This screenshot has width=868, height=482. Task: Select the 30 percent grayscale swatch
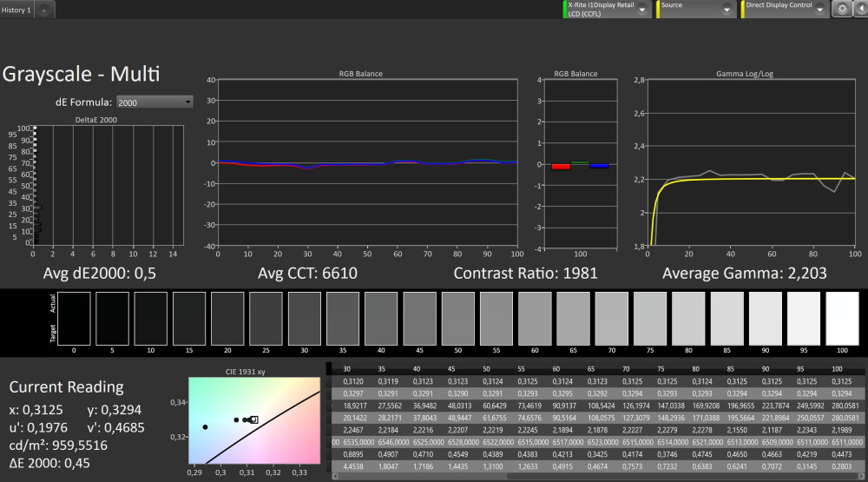click(305, 319)
